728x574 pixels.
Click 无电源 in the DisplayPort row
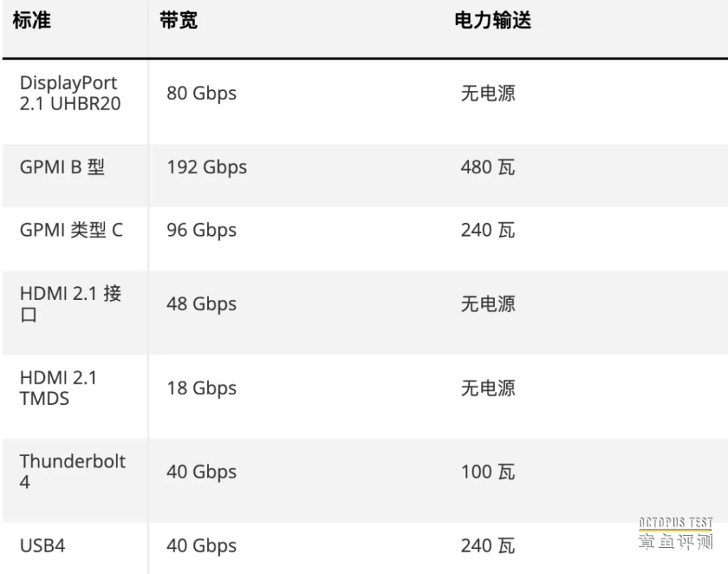(488, 93)
